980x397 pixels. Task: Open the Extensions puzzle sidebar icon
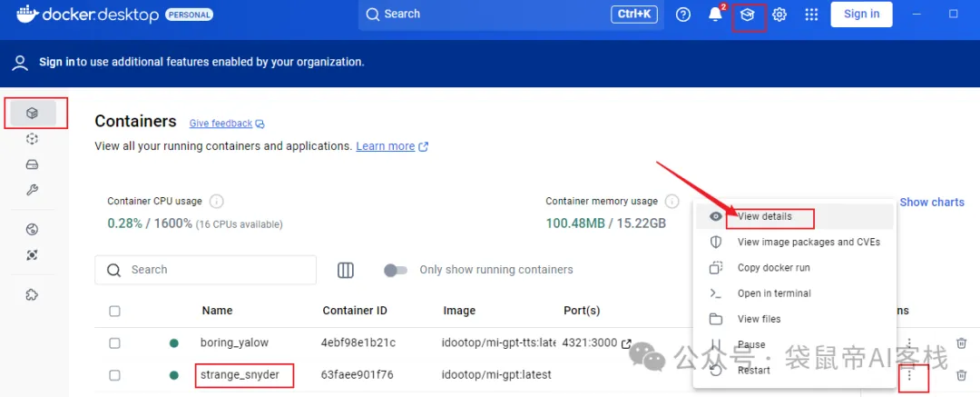click(33, 294)
